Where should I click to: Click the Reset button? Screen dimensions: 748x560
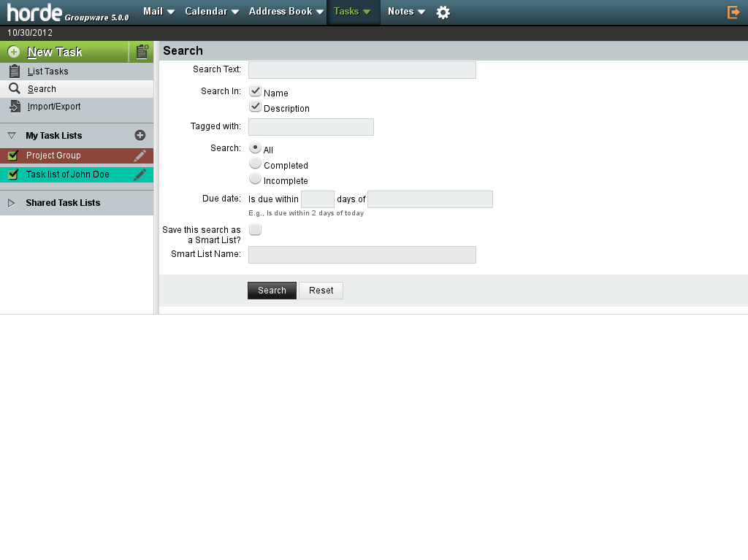coord(321,291)
